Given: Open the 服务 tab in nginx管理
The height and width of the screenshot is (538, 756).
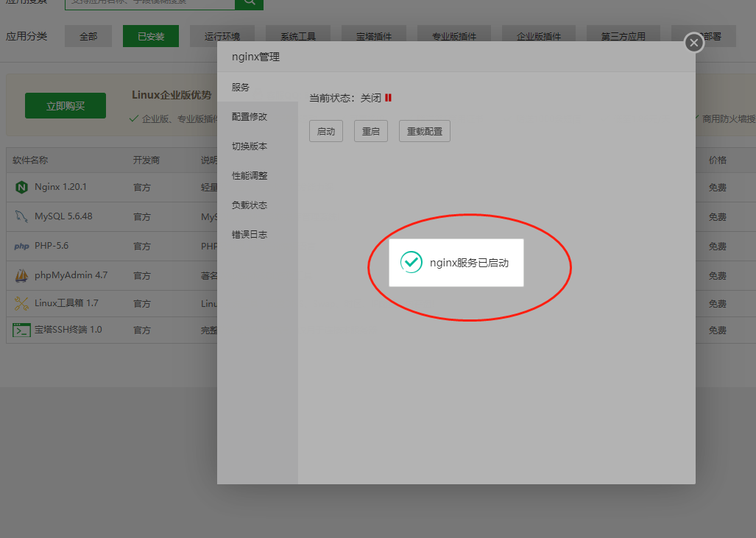Looking at the screenshot, I should (258, 88).
